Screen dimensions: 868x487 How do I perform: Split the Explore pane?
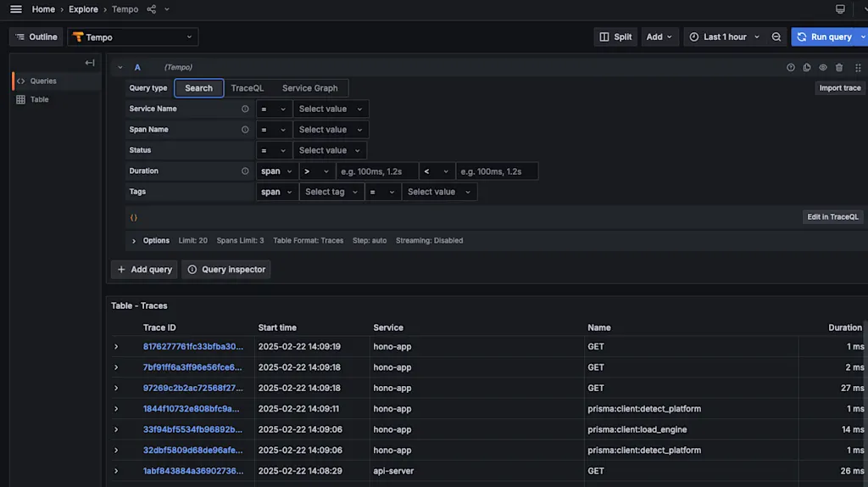pyautogui.click(x=615, y=36)
